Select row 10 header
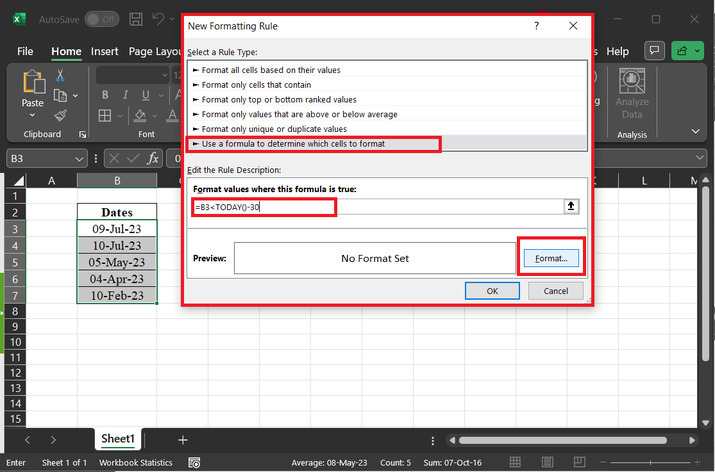The height and width of the screenshot is (472, 715). (x=15, y=342)
